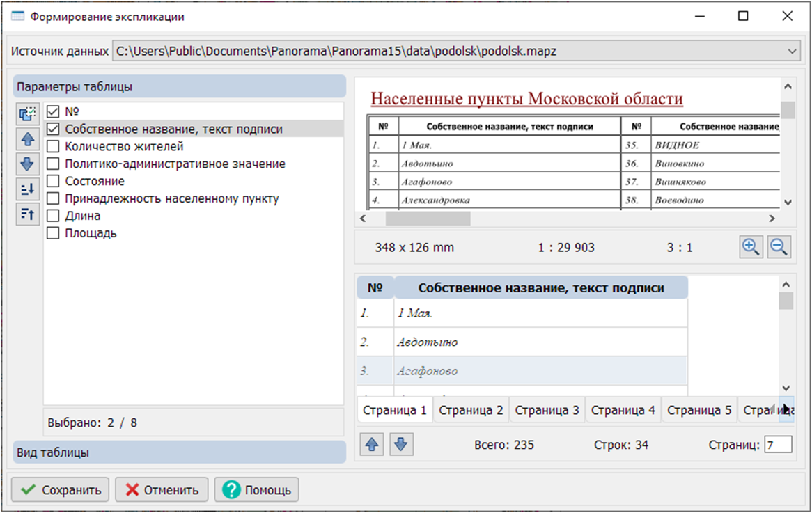
Task: Click the Страниц page count input field
Action: [x=779, y=444]
